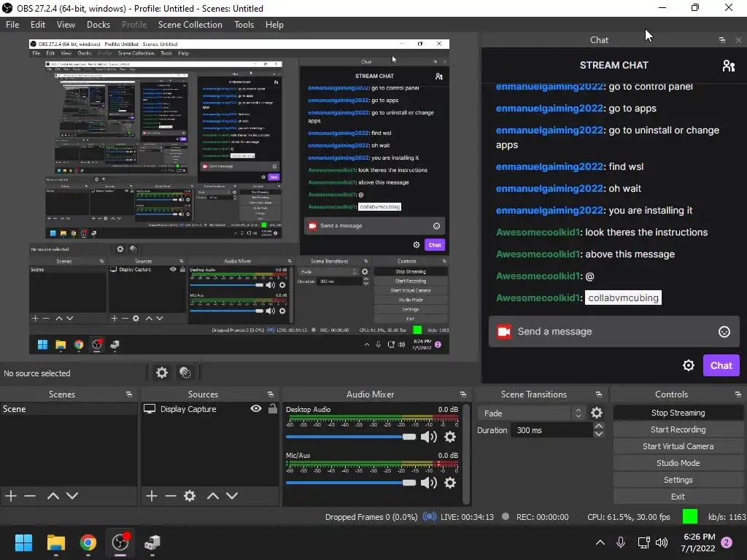Open Google Chrome from taskbar

click(88, 542)
